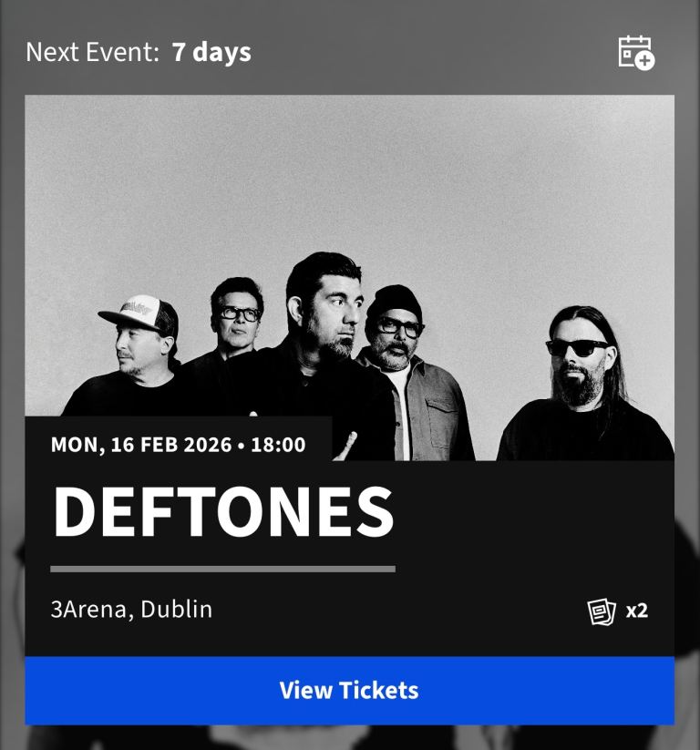This screenshot has height=750, width=700.
Task: Click the blurred background below View Tickets
Action: [349, 737]
